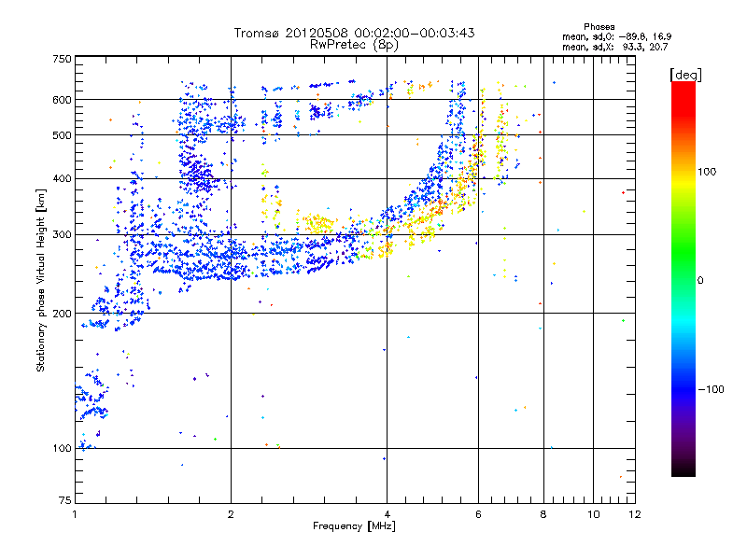
Task: Click the x-axis tick label '6'
Action: (x=478, y=514)
